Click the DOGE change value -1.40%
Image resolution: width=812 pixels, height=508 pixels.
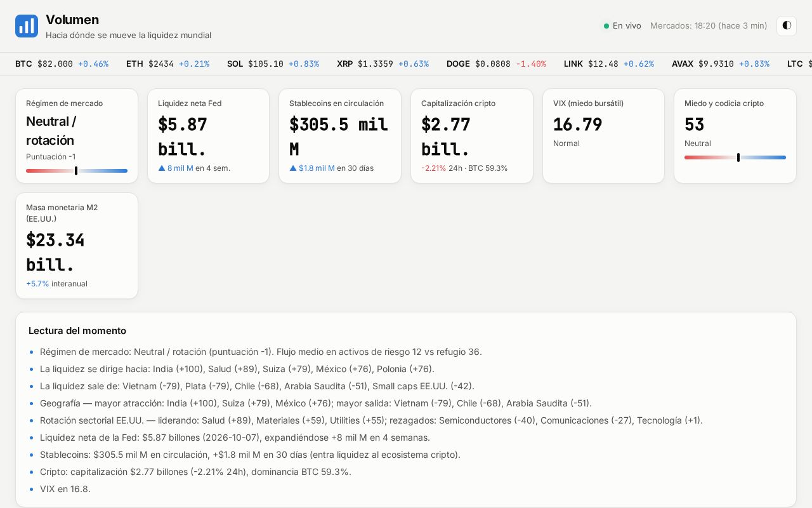(x=531, y=64)
